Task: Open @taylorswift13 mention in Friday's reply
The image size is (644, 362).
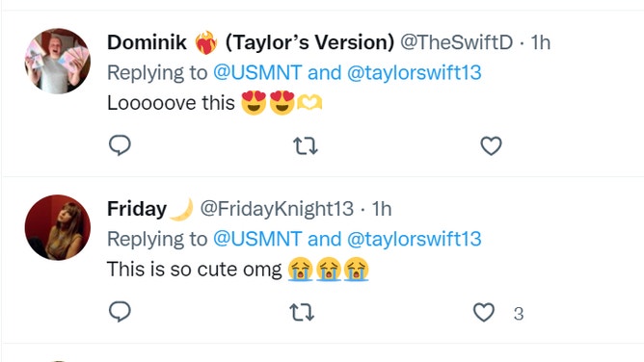Action: click(x=414, y=239)
